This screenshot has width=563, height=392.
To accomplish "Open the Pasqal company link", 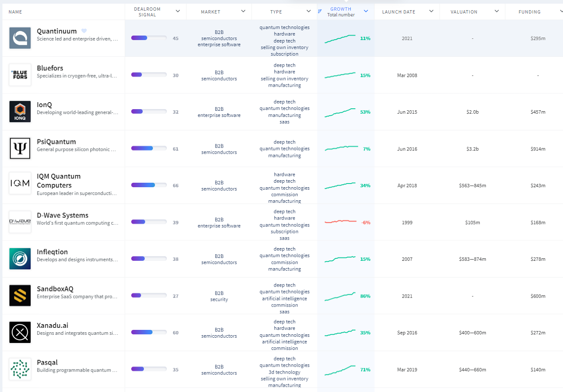I will click(x=47, y=362).
